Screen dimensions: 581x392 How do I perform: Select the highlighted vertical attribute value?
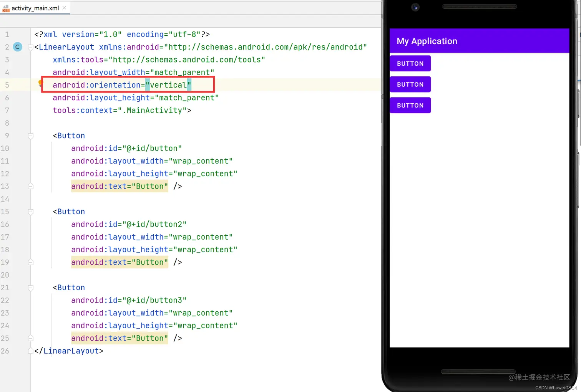point(169,85)
